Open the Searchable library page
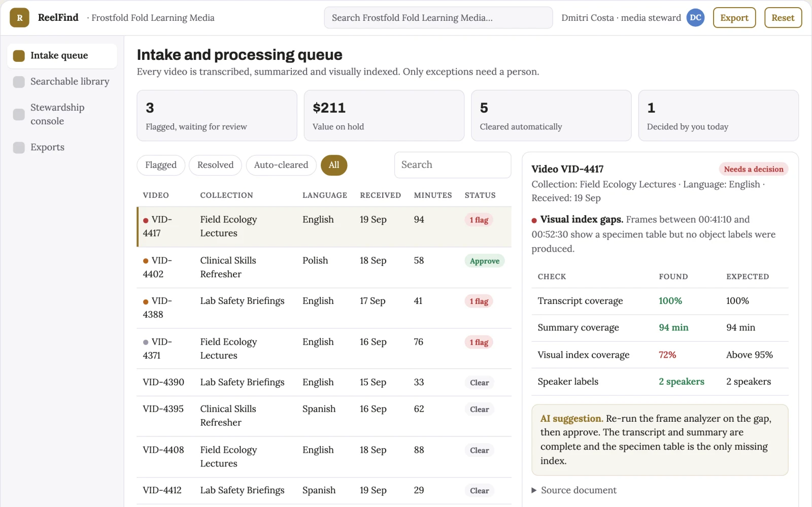Viewport: 812px width, 507px height. [62, 82]
